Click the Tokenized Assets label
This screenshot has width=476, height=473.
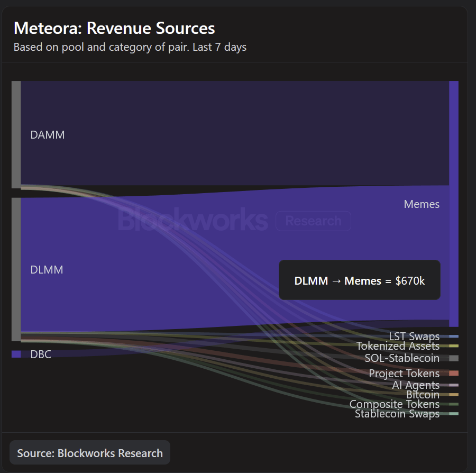(x=398, y=346)
